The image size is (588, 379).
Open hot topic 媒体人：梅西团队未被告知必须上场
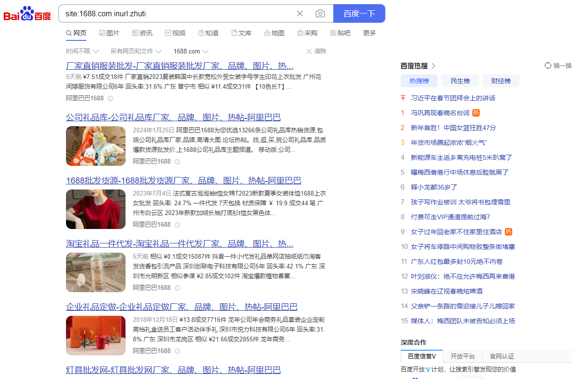pos(463,321)
